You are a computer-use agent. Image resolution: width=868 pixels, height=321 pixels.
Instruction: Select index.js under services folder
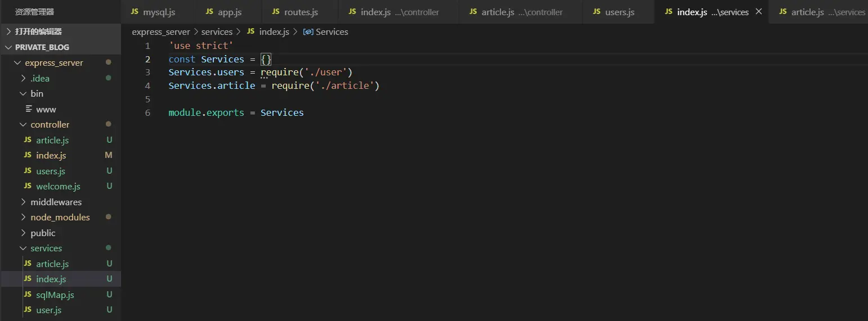click(60, 279)
